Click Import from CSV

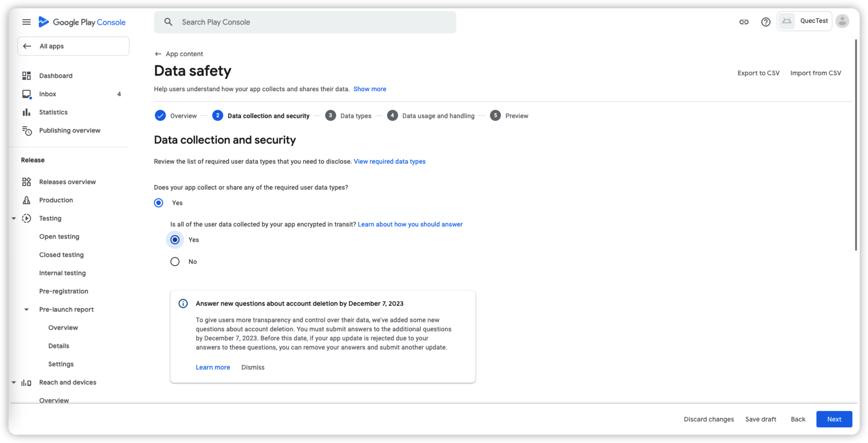point(816,73)
